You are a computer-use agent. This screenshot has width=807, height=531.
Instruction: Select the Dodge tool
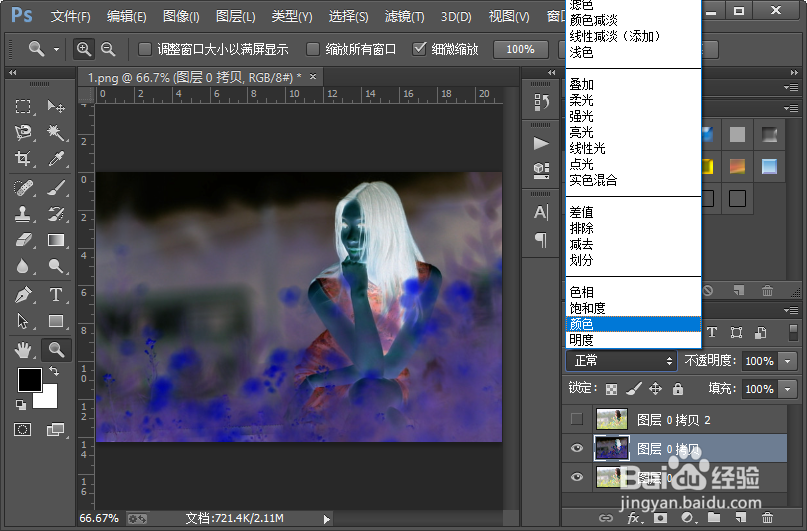(x=56, y=266)
